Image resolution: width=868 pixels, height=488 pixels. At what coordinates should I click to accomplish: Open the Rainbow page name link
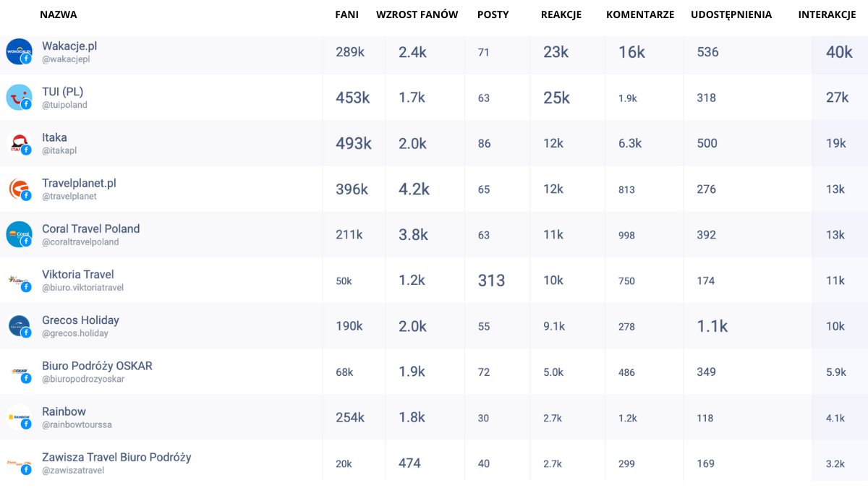coord(64,411)
